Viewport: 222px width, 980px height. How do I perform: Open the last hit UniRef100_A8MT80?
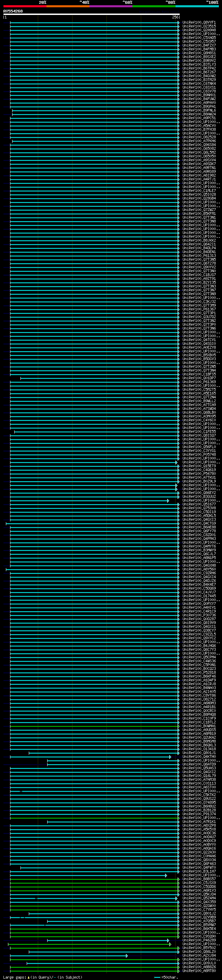(x=199, y=971)
